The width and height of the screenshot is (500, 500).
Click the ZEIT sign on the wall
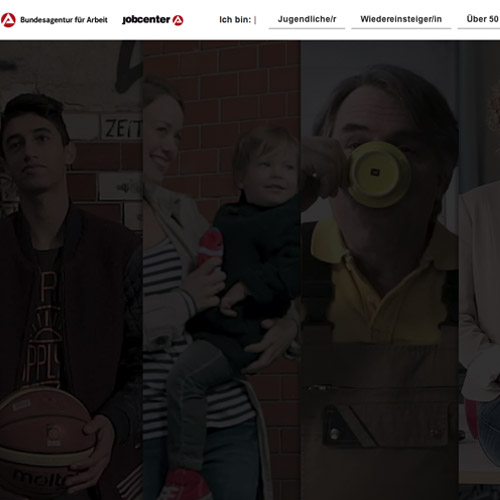click(122, 128)
